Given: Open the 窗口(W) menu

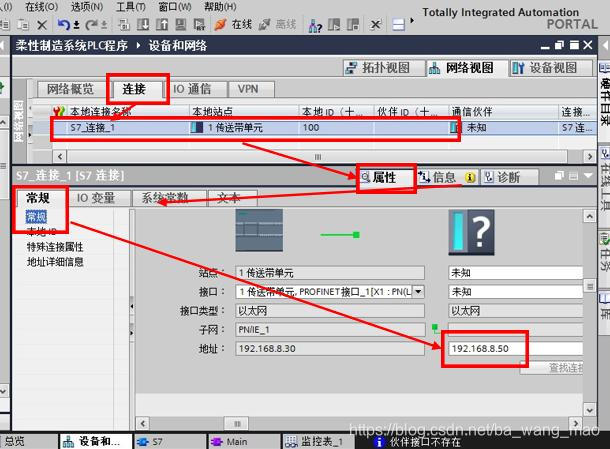Looking at the screenshot, I should point(175,6).
